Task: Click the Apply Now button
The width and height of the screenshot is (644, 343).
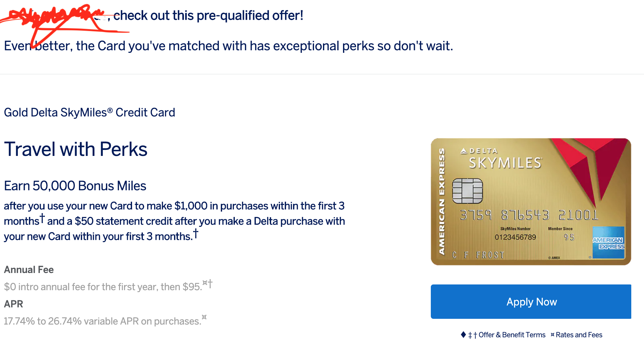Action: click(x=531, y=301)
